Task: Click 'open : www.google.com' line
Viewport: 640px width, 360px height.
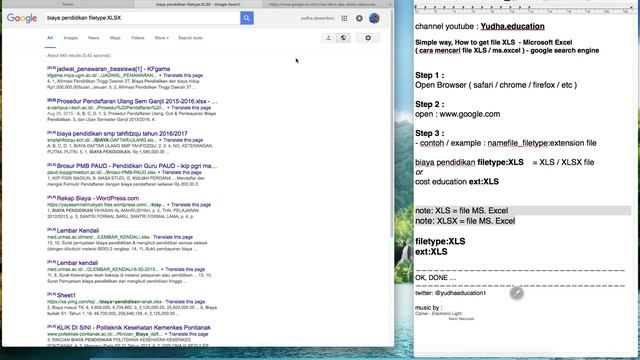Action: [x=458, y=114]
